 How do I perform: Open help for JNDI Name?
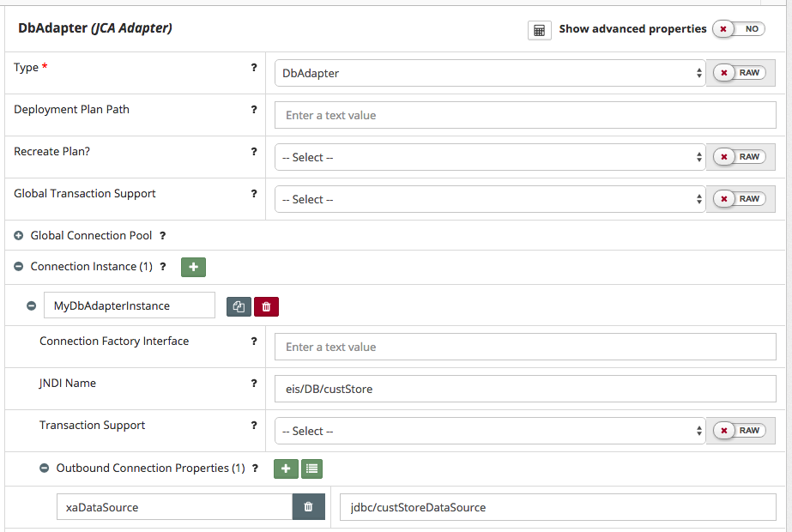click(x=254, y=384)
